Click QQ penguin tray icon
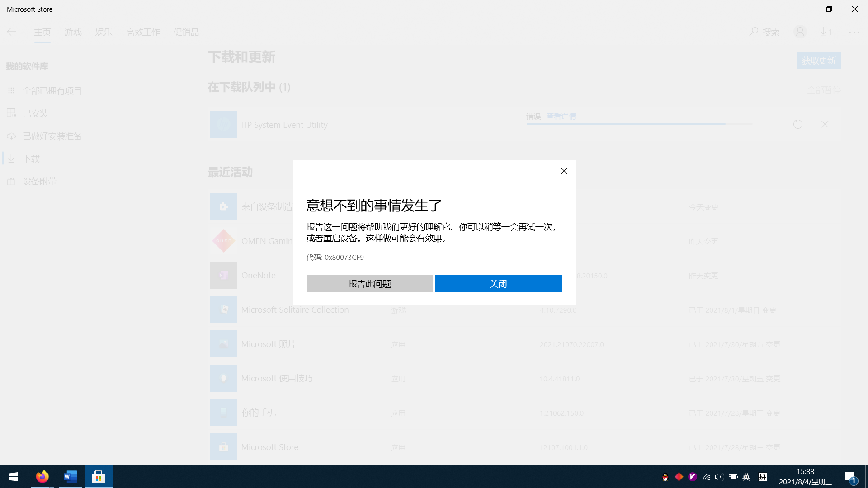868x488 pixels. 665,477
